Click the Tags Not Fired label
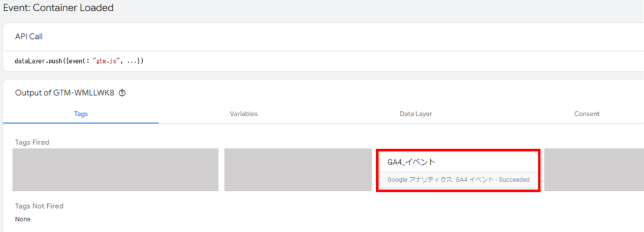 (x=40, y=206)
